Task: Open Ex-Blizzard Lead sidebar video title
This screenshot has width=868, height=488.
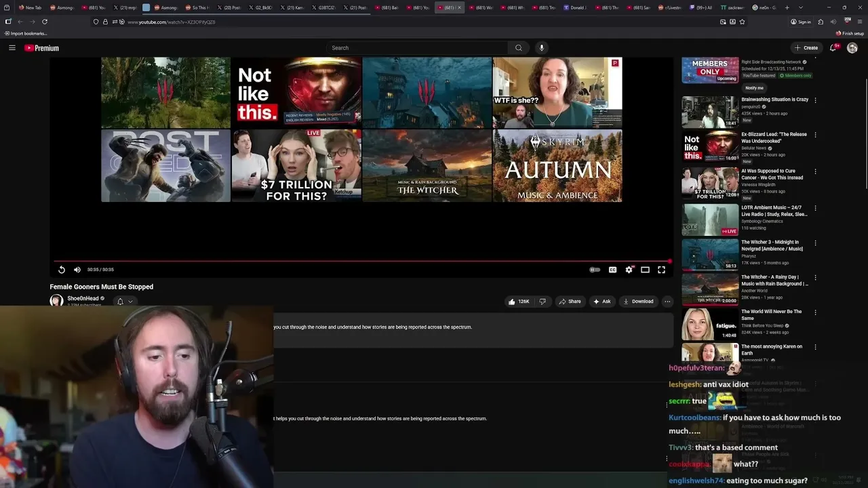Action: click(x=774, y=138)
